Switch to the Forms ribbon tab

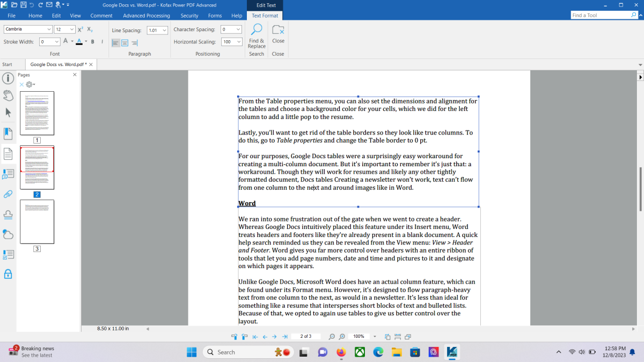click(215, 16)
